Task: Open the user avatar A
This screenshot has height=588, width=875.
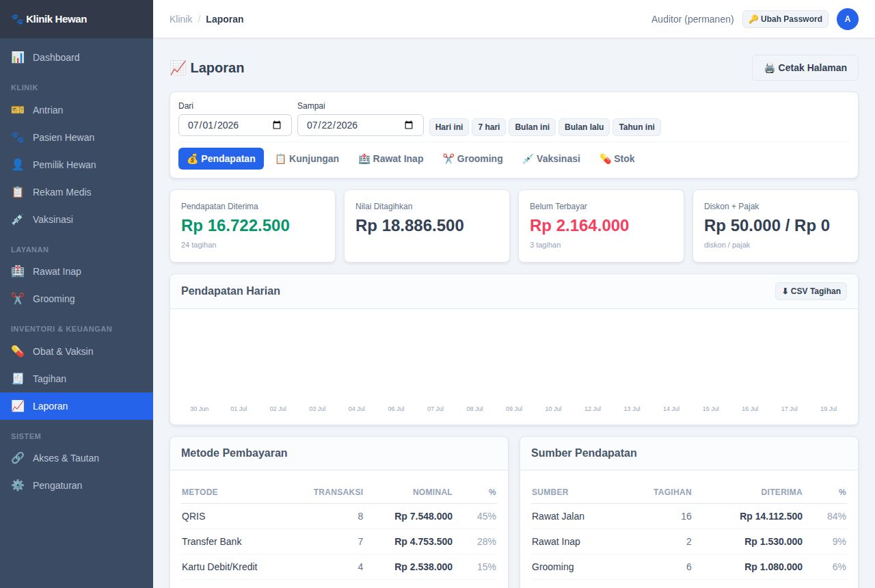Action: pos(848,19)
